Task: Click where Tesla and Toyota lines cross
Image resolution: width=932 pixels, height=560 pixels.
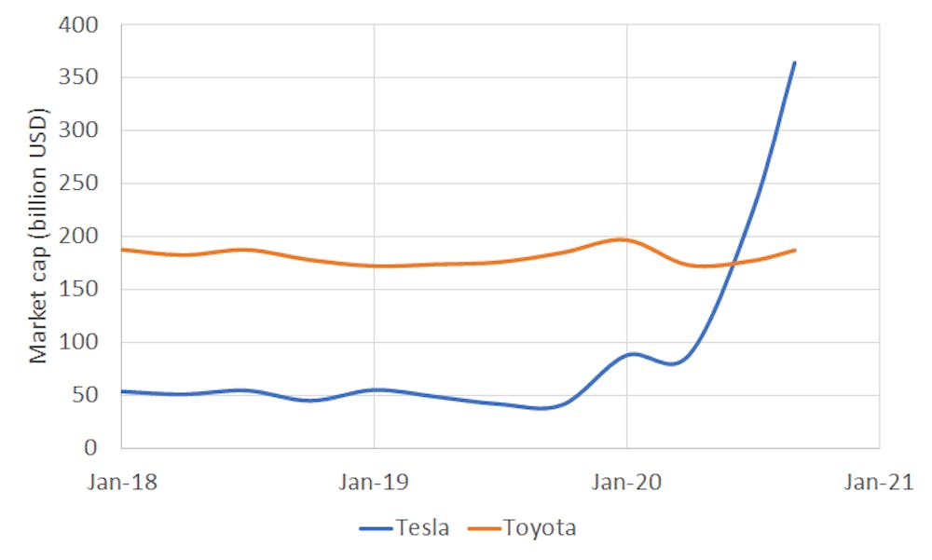Action: tap(733, 264)
